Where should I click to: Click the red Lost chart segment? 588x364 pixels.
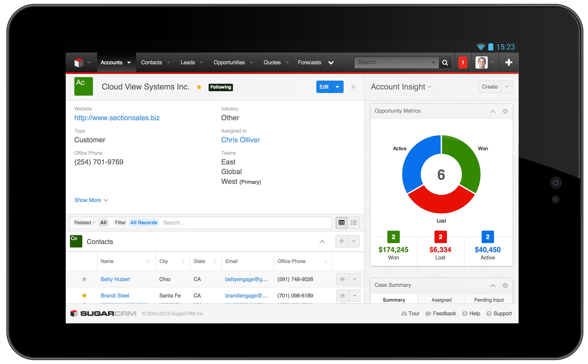click(441, 201)
